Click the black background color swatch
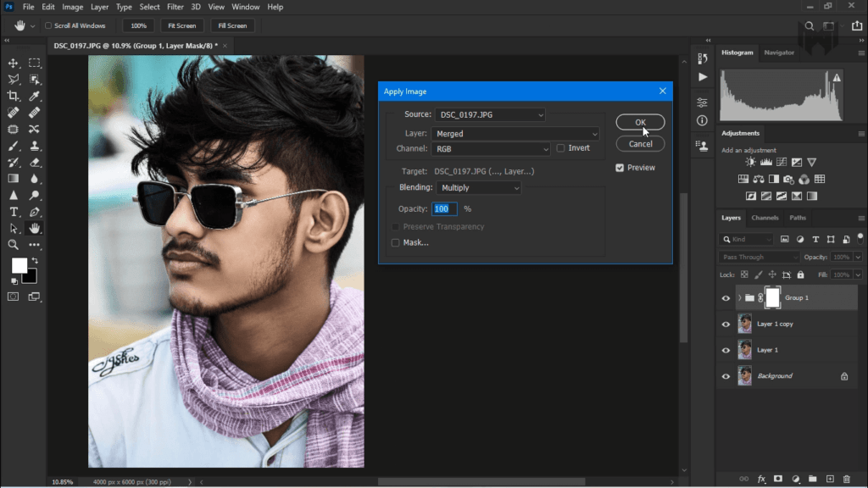868x488 pixels. [x=31, y=277]
